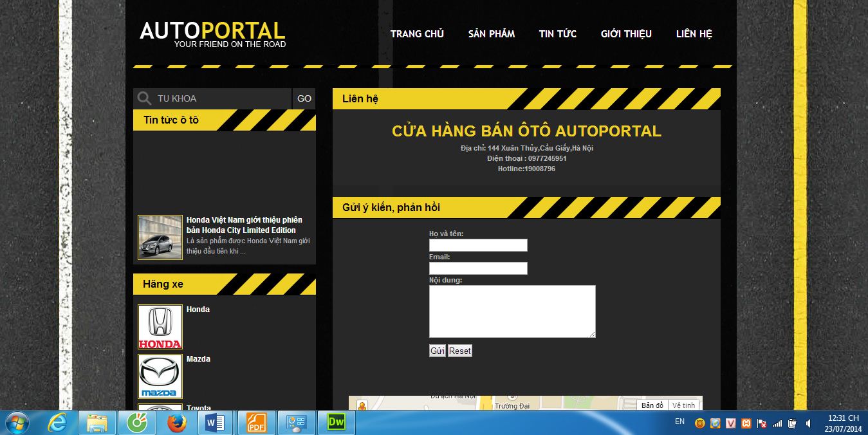Open Action Center flag icon

pyautogui.click(x=762, y=423)
